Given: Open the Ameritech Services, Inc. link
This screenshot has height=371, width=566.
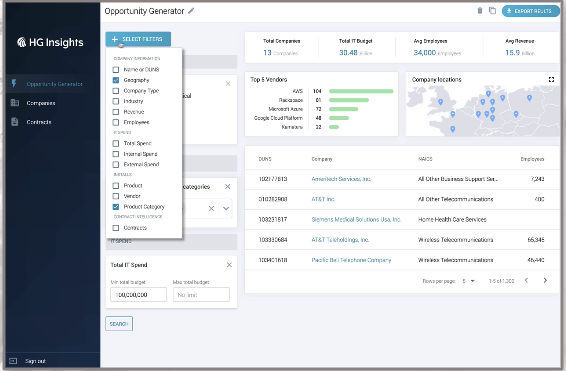Looking at the screenshot, I should pos(341,179).
